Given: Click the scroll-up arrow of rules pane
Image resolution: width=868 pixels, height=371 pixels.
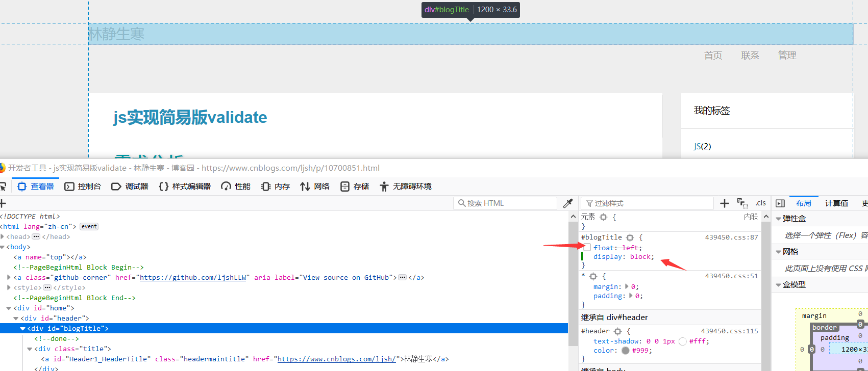Looking at the screenshot, I should pyautogui.click(x=766, y=217).
